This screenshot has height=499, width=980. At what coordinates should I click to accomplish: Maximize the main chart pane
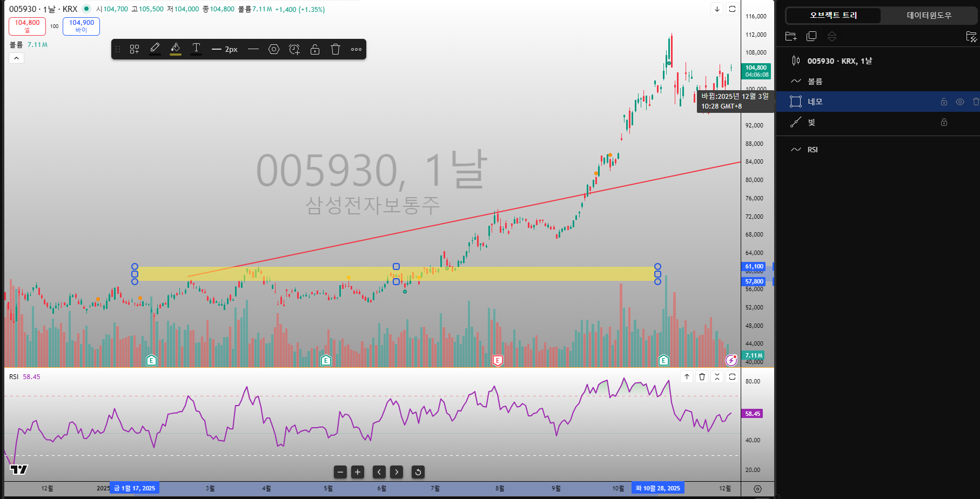732,9
